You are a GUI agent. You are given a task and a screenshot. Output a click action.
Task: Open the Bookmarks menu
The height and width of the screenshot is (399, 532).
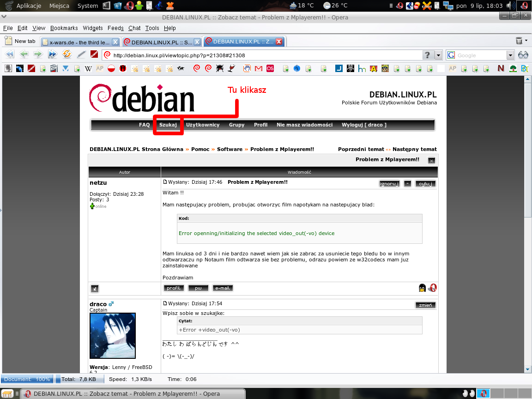pyautogui.click(x=64, y=28)
